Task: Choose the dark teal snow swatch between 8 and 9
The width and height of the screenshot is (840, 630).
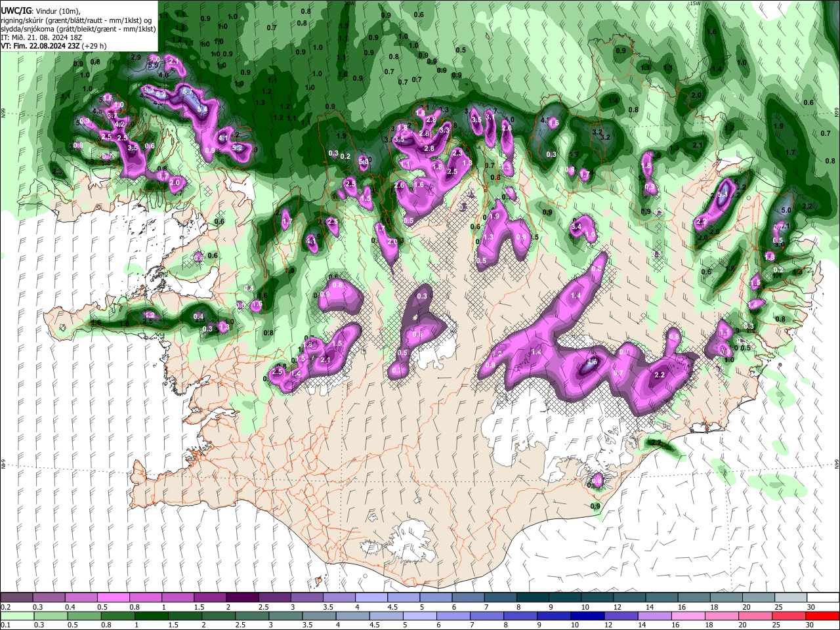Action: 532,598
